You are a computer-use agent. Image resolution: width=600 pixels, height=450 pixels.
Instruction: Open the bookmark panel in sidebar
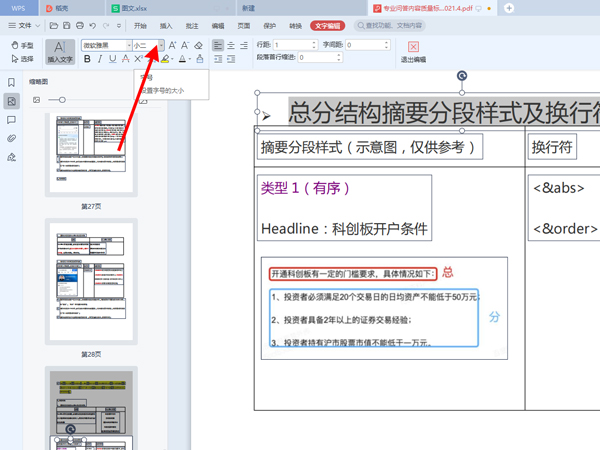pyautogui.click(x=11, y=83)
